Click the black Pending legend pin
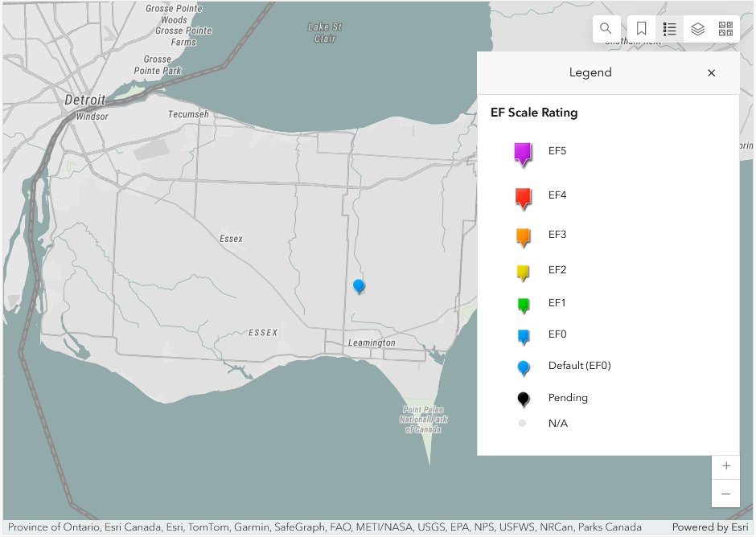The image size is (756, 537). 523,400
